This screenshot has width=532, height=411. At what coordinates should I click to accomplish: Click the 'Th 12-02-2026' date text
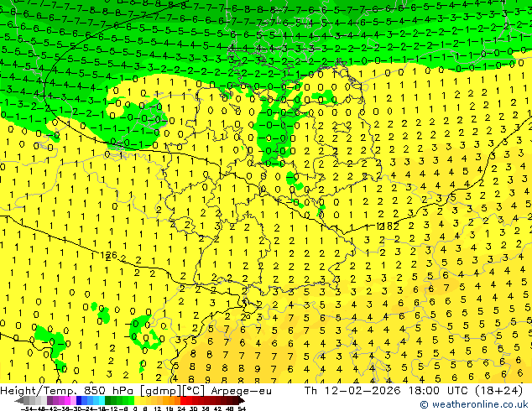[352, 391]
